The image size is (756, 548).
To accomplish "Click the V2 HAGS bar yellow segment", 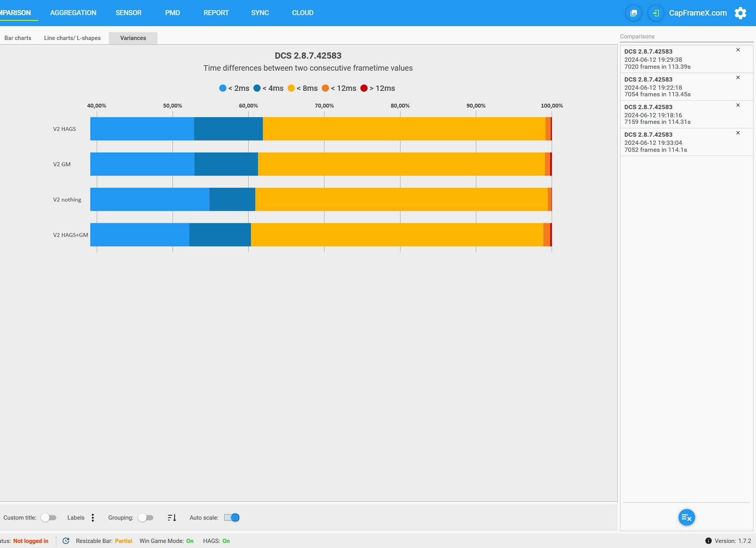I will [x=404, y=129].
